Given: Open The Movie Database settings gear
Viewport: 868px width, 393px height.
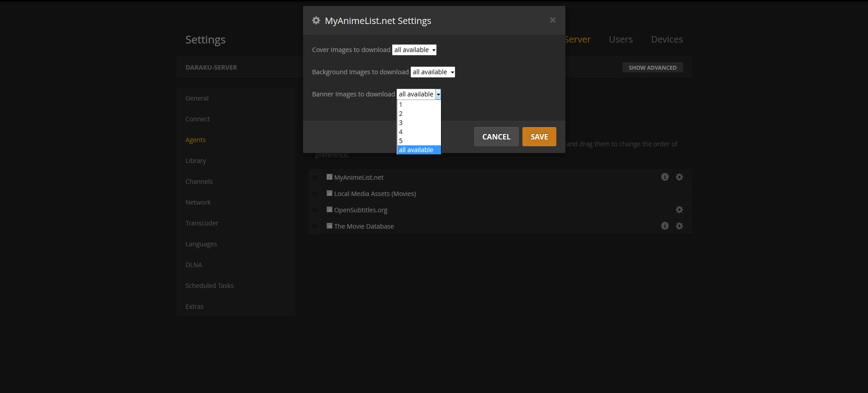Looking at the screenshot, I should [679, 226].
